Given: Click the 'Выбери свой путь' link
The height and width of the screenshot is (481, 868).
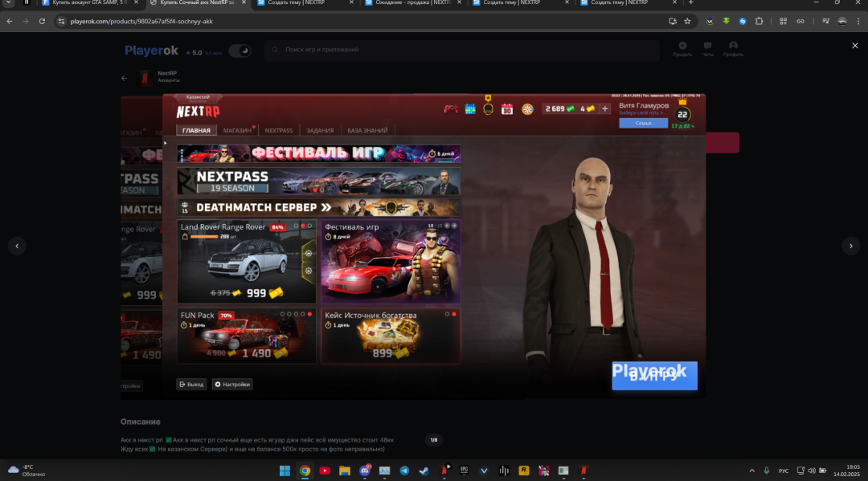Looking at the screenshot, I should click(641, 113).
